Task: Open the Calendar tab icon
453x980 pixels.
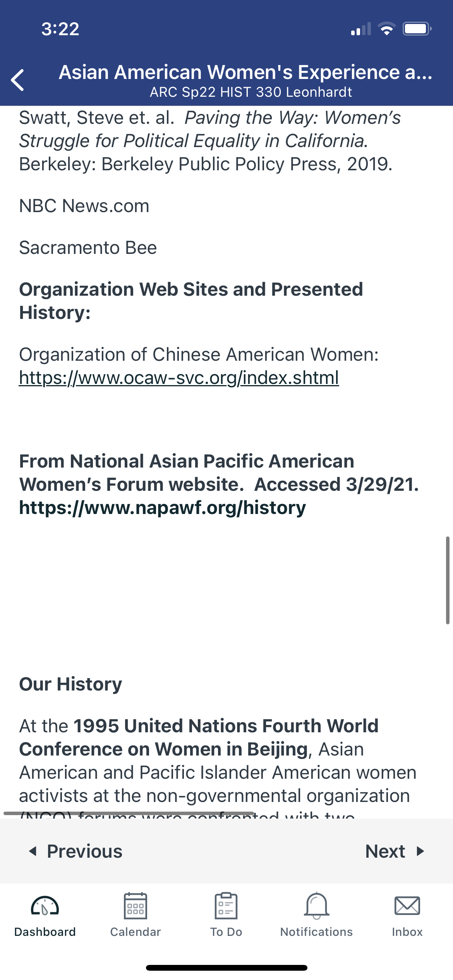Action: click(136, 906)
